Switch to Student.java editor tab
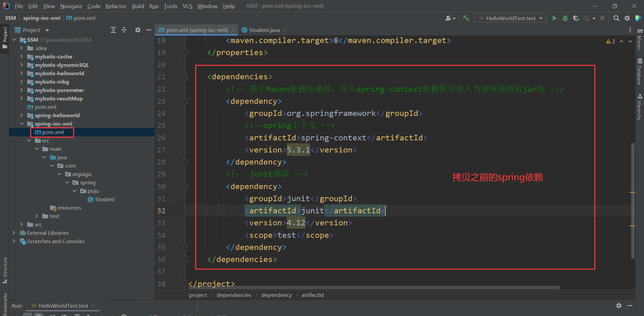 pyautogui.click(x=264, y=30)
